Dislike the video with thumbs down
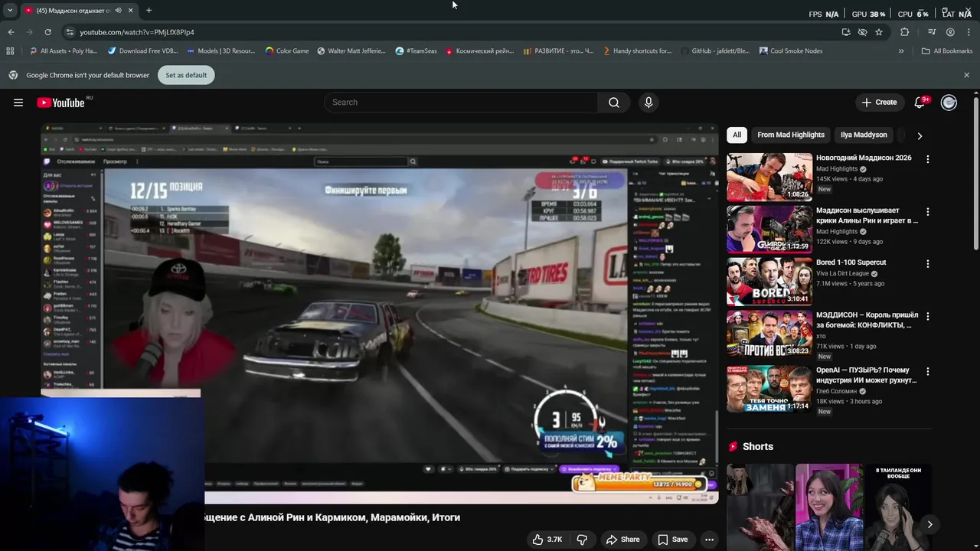The image size is (980, 551). click(582, 540)
